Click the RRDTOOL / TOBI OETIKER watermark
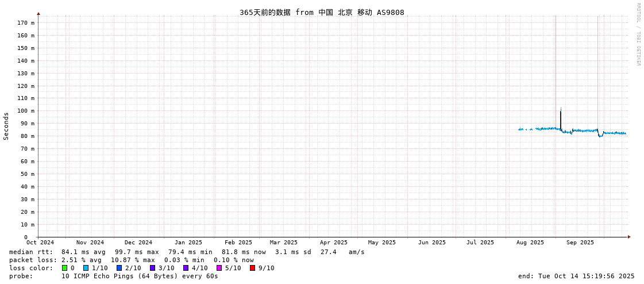 (638, 34)
